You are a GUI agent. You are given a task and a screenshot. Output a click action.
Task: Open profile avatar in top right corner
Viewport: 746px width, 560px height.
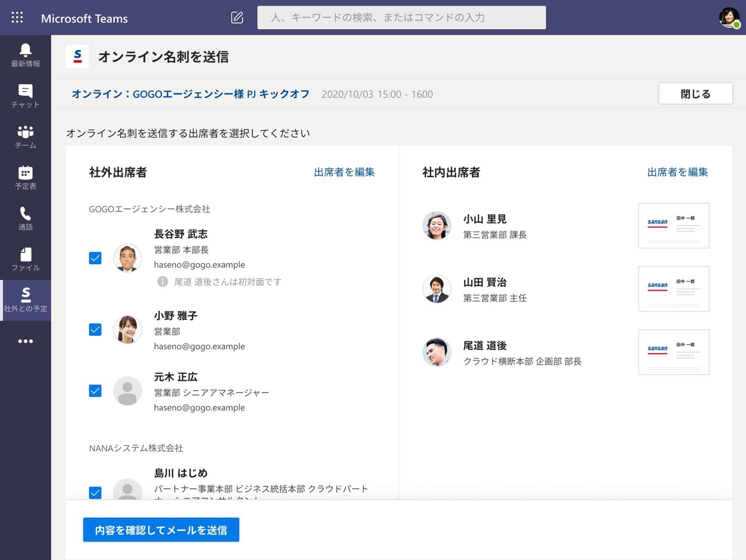(x=729, y=18)
